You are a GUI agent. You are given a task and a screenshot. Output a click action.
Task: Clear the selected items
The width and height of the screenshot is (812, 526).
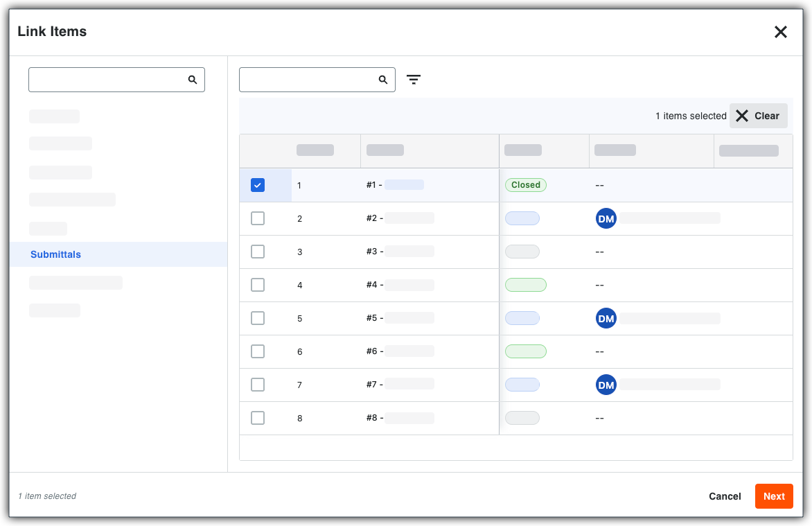[758, 116]
